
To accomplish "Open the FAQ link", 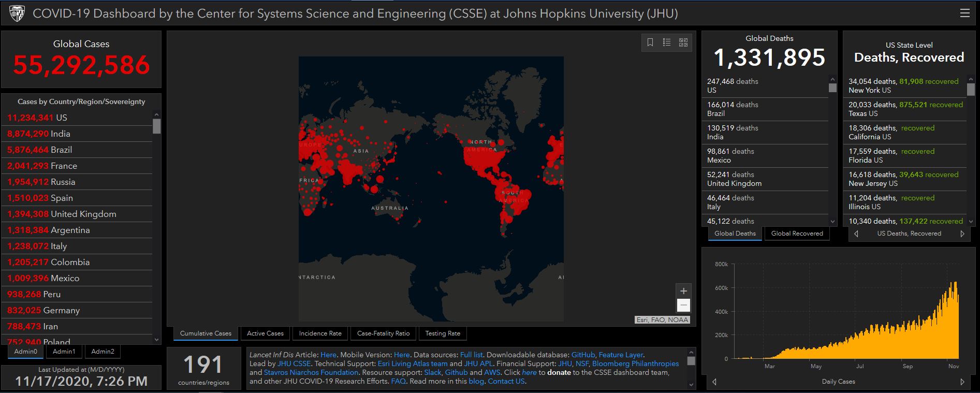I will pos(398,381).
